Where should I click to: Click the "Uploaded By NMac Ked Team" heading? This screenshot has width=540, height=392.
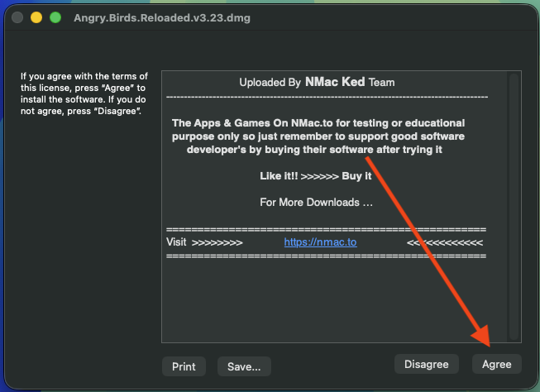click(x=317, y=82)
